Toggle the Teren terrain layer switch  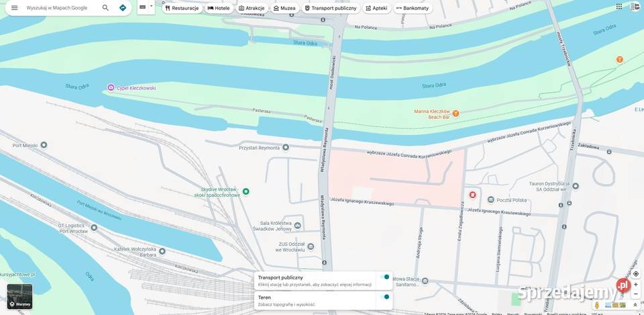point(384,297)
